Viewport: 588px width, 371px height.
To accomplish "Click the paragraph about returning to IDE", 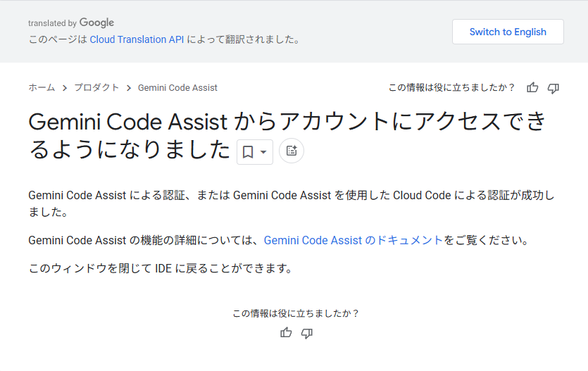I will pos(160,269).
